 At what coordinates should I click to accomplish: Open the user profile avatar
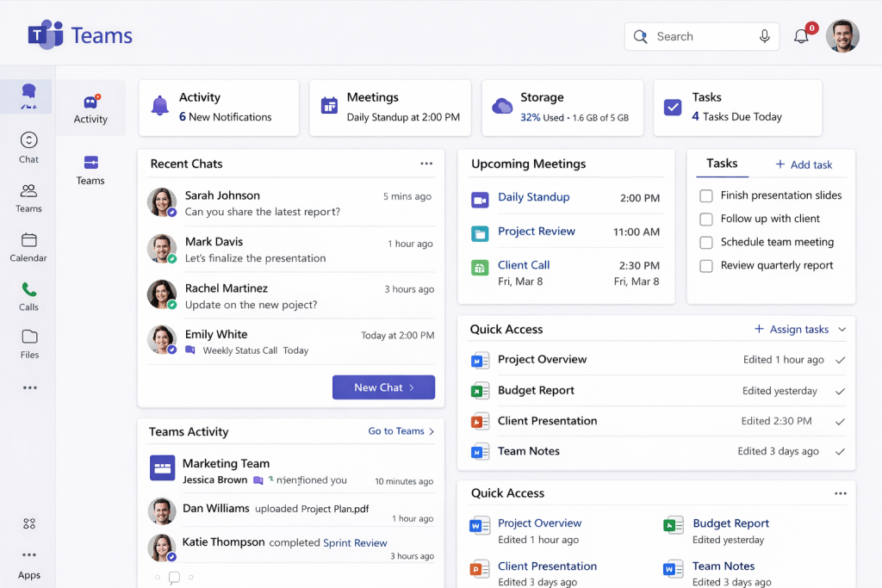842,36
